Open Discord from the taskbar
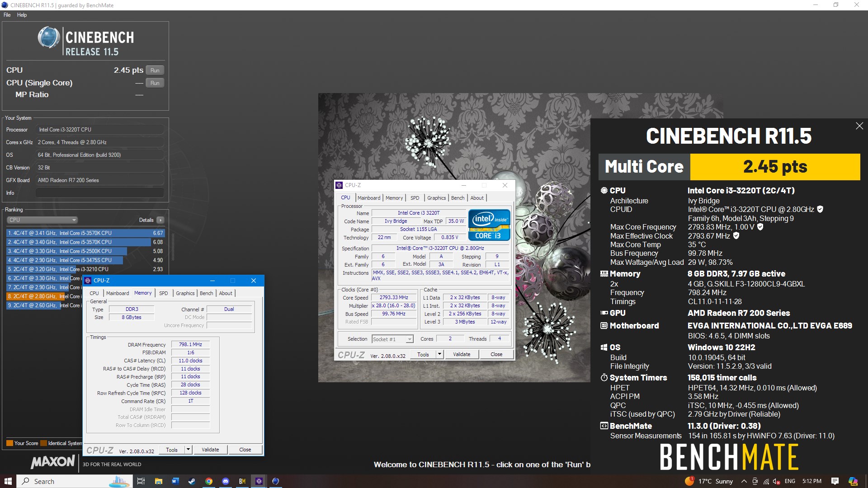The height and width of the screenshot is (488, 868). click(x=225, y=481)
